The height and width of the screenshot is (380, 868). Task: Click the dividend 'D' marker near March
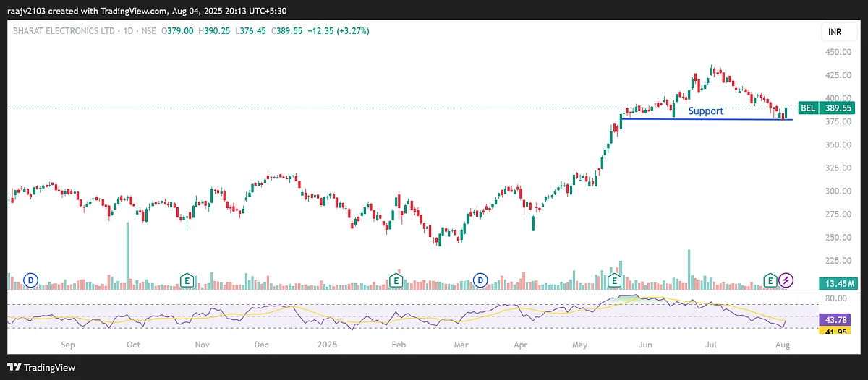(480, 279)
